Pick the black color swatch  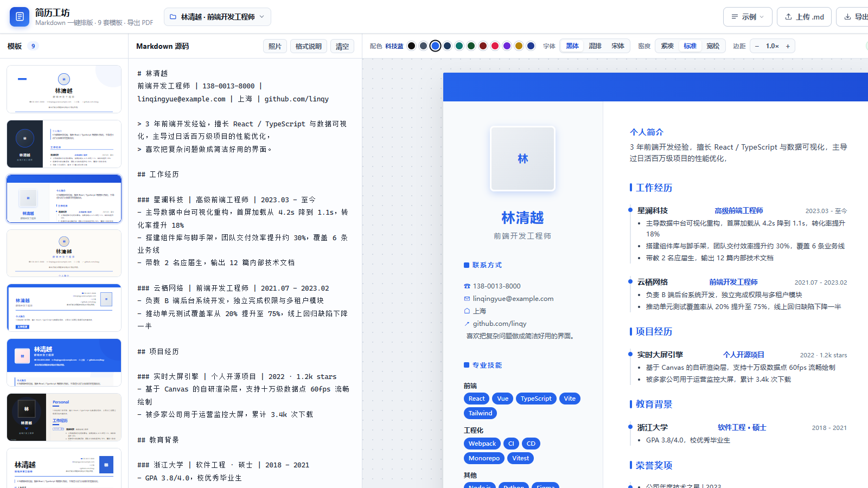point(411,46)
